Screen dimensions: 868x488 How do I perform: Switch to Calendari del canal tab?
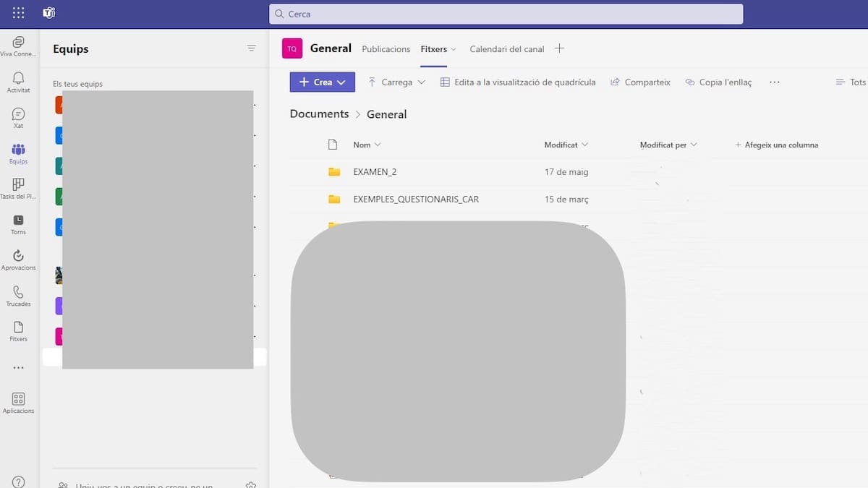point(506,49)
